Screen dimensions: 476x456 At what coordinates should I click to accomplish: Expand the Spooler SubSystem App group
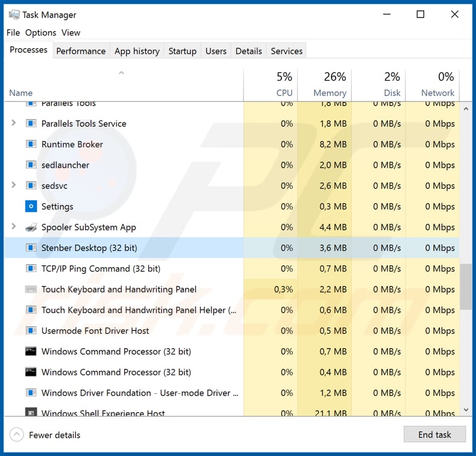(13, 226)
